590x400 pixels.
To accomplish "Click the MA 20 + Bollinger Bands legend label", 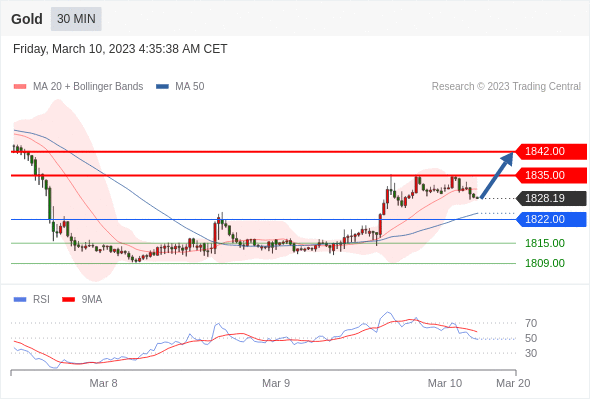I will (x=88, y=87).
